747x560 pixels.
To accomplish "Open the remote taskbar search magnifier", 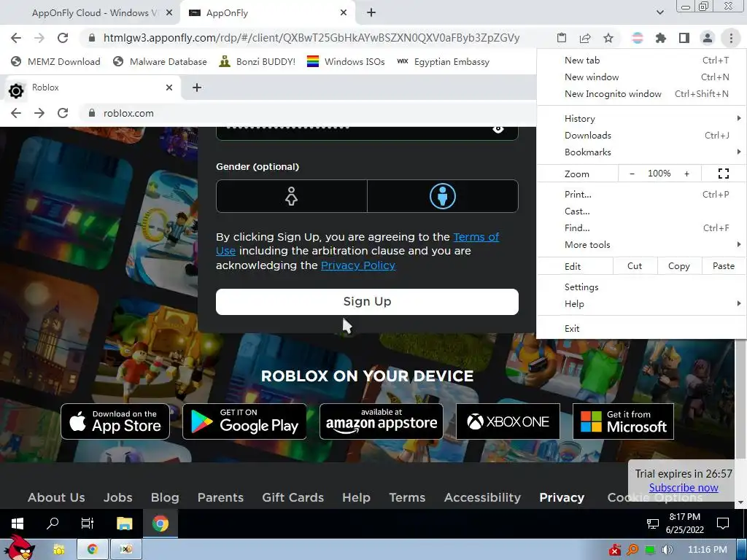I will pyautogui.click(x=53, y=524).
